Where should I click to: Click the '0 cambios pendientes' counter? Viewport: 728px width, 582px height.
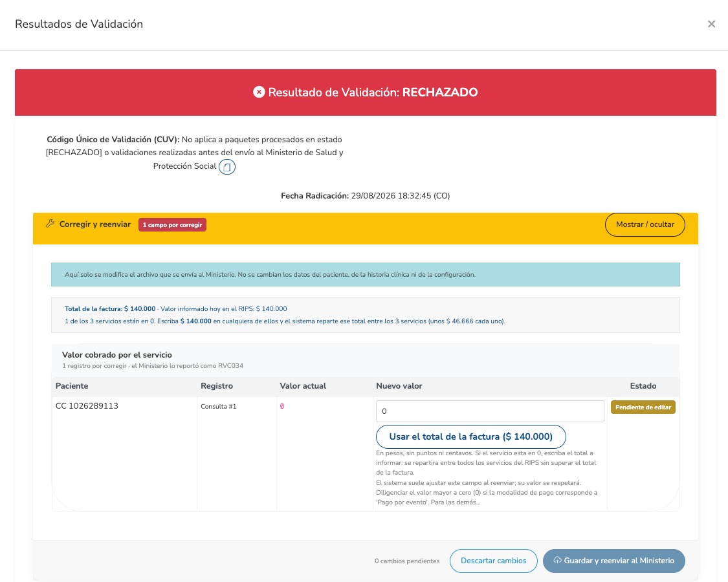(407, 561)
